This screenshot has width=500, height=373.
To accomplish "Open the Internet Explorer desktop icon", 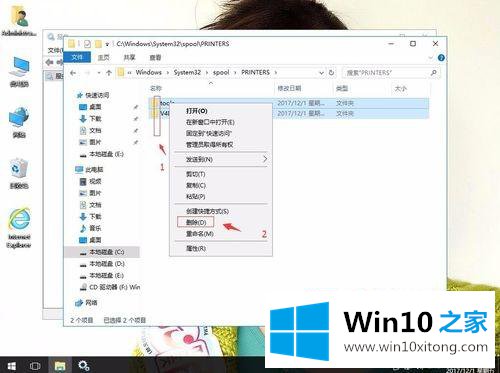I will click(x=19, y=228).
